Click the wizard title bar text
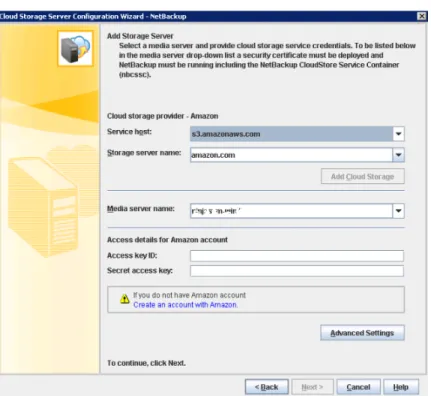The height and width of the screenshot is (396, 431). tap(93, 16)
